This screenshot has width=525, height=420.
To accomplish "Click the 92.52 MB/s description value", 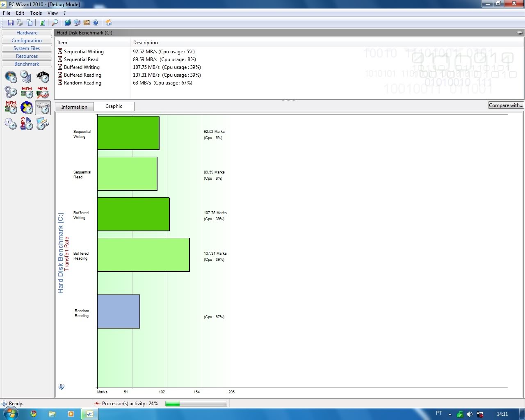I will [x=164, y=52].
